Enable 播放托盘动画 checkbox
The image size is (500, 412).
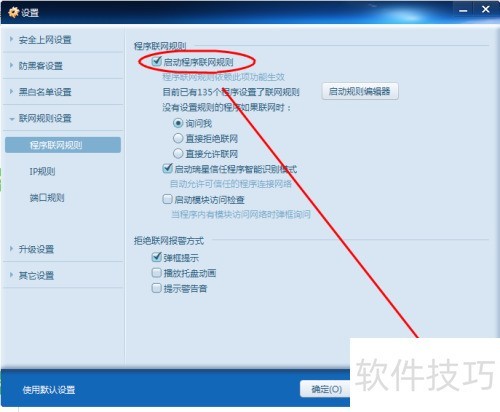(156, 273)
